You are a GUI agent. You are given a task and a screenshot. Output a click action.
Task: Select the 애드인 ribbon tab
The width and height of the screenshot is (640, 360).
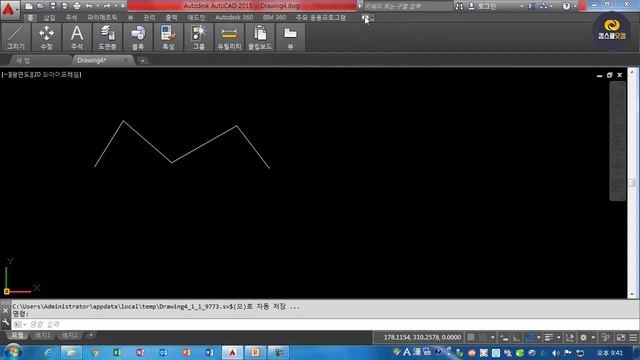196,18
